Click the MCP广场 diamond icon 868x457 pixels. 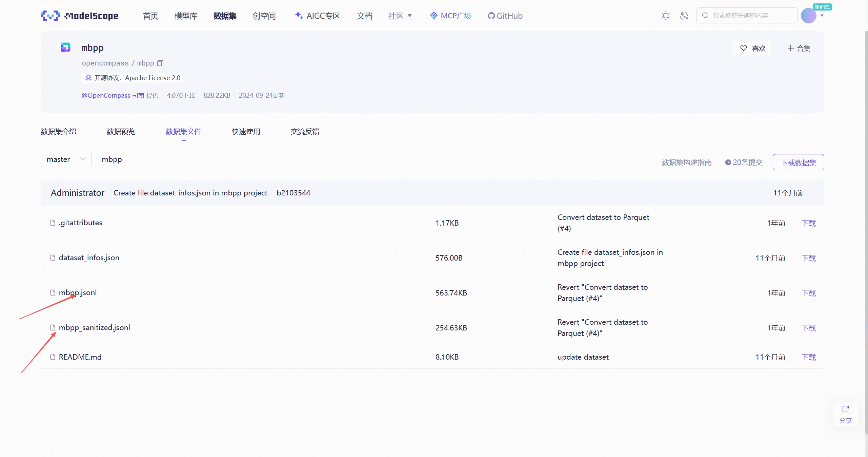(x=434, y=16)
